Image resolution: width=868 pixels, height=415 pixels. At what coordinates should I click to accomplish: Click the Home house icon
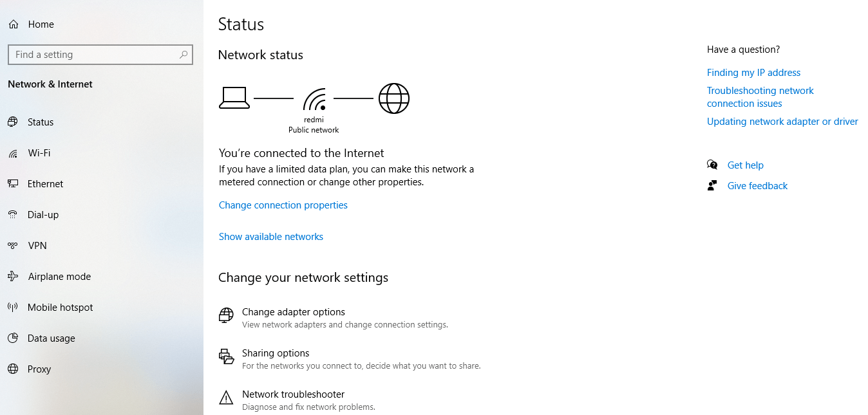point(14,24)
